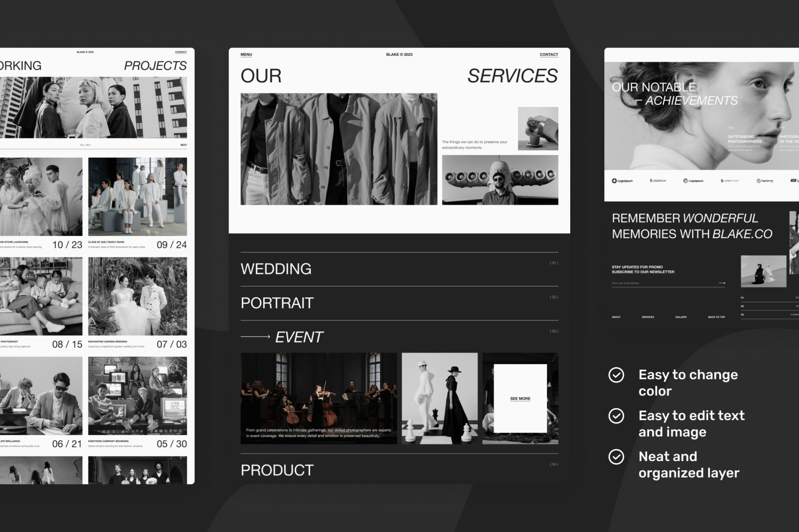Click ENCHANTED GARDEN WEDDING title

[x=107, y=342]
